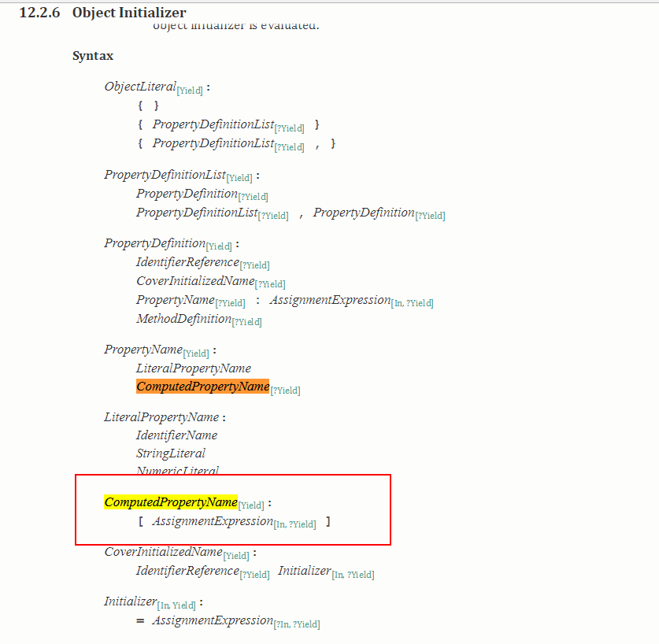Screen dimensions: 659x644
Task: Click AssignmentExpression in the PropertyDefinition production
Action: (331, 300)
